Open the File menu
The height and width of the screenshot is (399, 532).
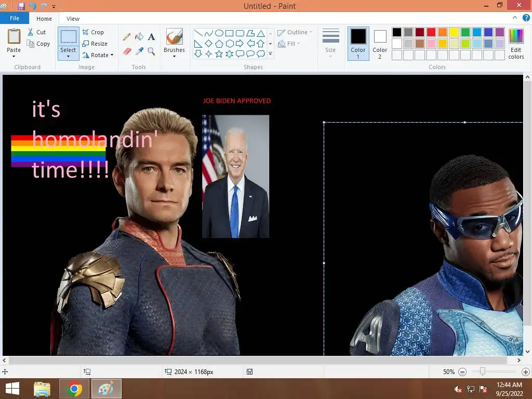[x=14, y=18]
